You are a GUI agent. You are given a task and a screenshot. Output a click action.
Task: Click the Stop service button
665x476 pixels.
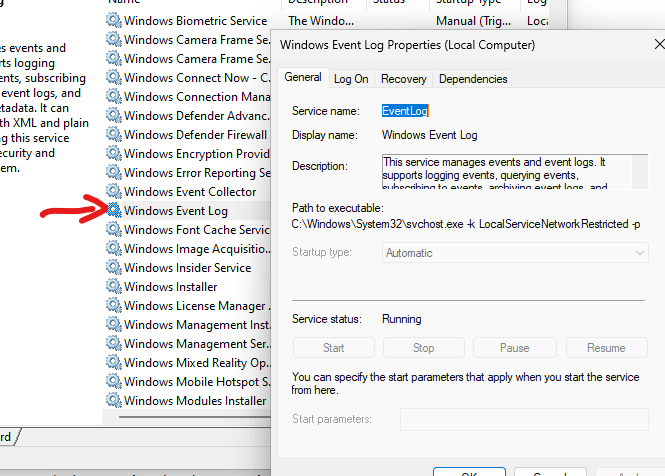click(x=424, y=348)
